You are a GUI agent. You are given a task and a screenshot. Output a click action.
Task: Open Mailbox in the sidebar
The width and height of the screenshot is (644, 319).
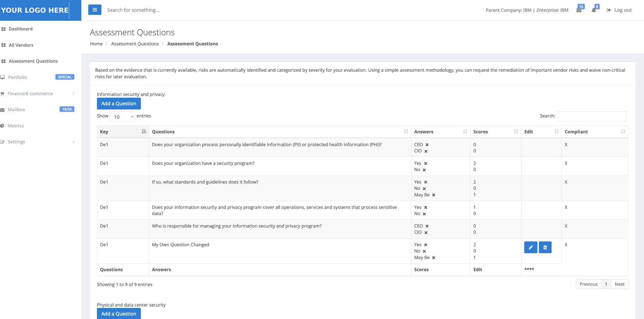(17, 109)
